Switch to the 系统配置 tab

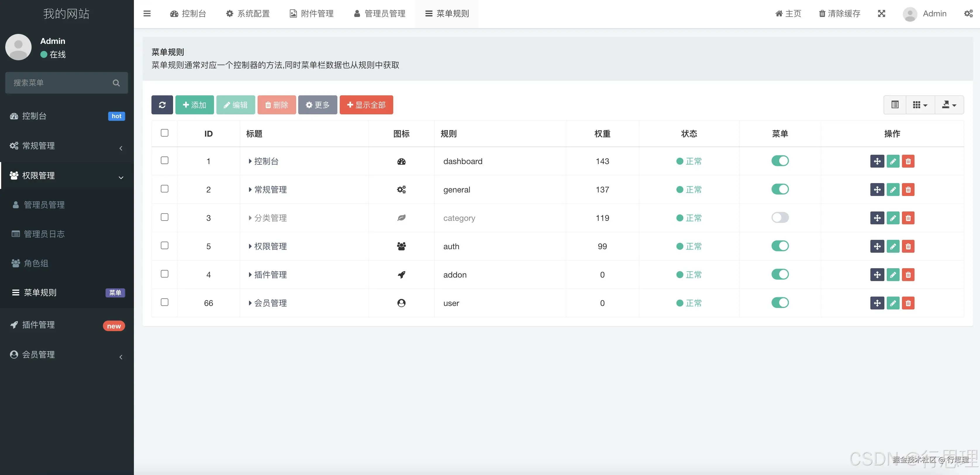(248, 14)
